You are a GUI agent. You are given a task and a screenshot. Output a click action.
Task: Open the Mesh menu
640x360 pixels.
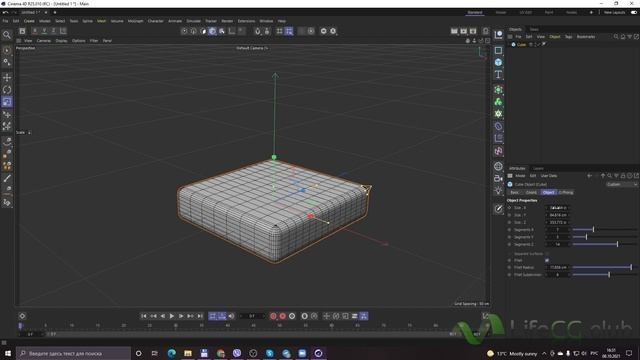[x=101, y=21]
